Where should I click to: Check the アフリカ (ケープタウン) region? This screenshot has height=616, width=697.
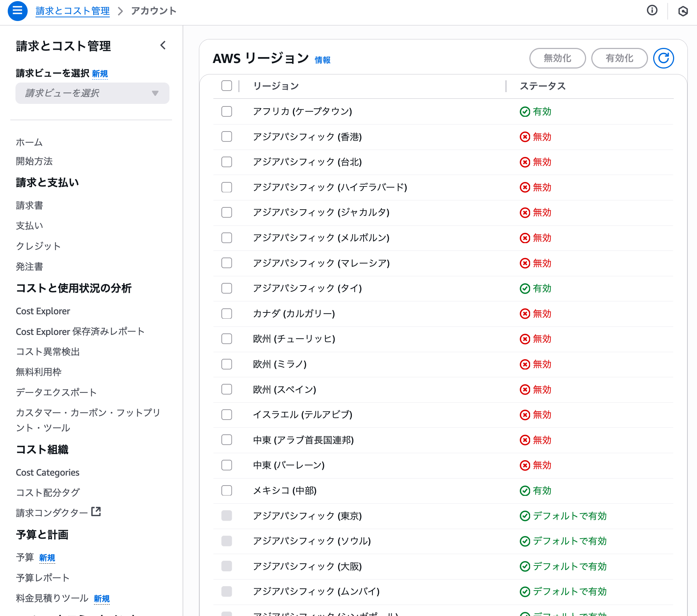coord(227,111)
